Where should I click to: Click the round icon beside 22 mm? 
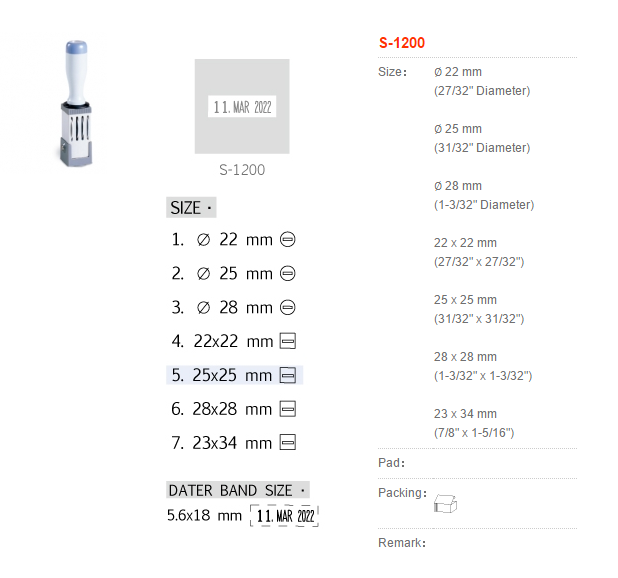tap(287, 240)
